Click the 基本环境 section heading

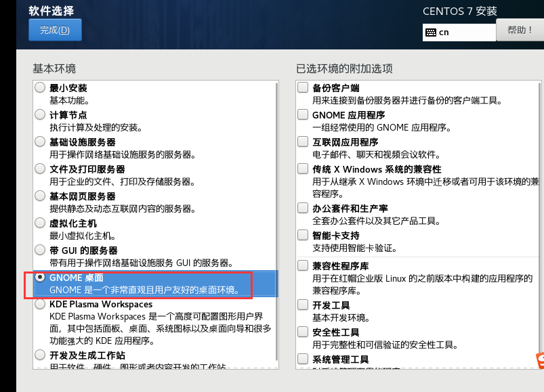[x=54, y=68]
